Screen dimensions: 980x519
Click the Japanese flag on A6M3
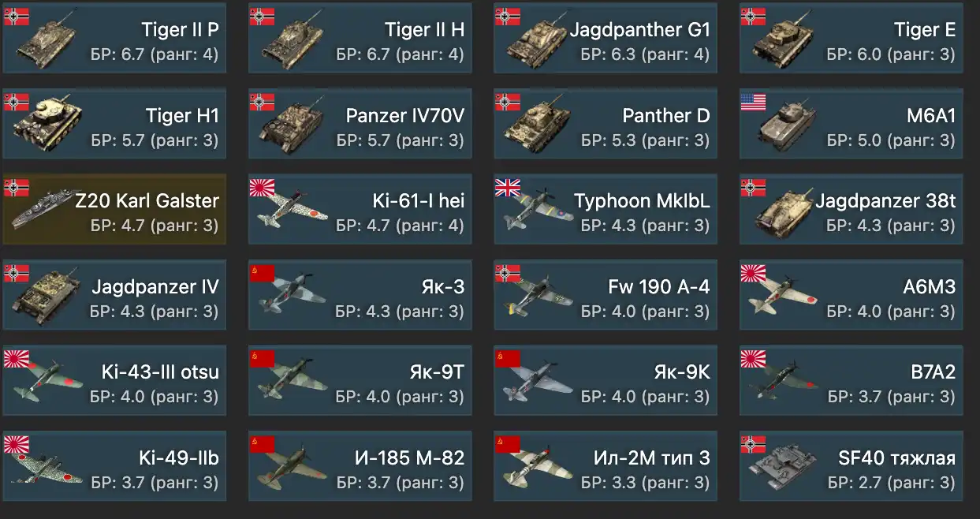click(753, 274)
